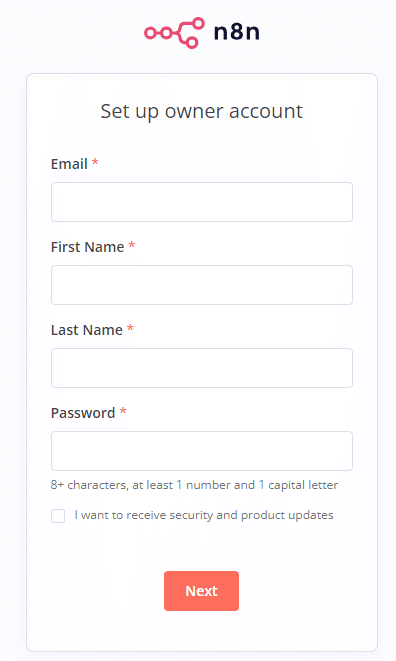Focus the Email input field
This screenshot has height=661, width=396.
point(202,202)
